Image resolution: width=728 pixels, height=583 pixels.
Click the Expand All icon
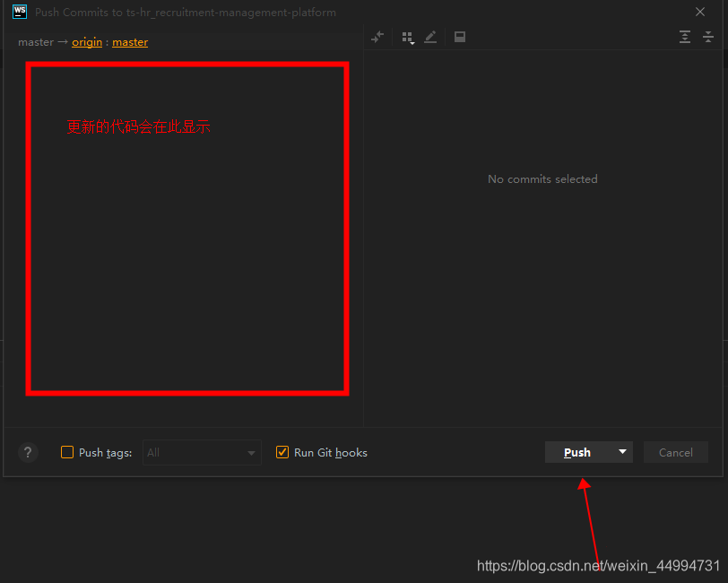tap(685, 37)
